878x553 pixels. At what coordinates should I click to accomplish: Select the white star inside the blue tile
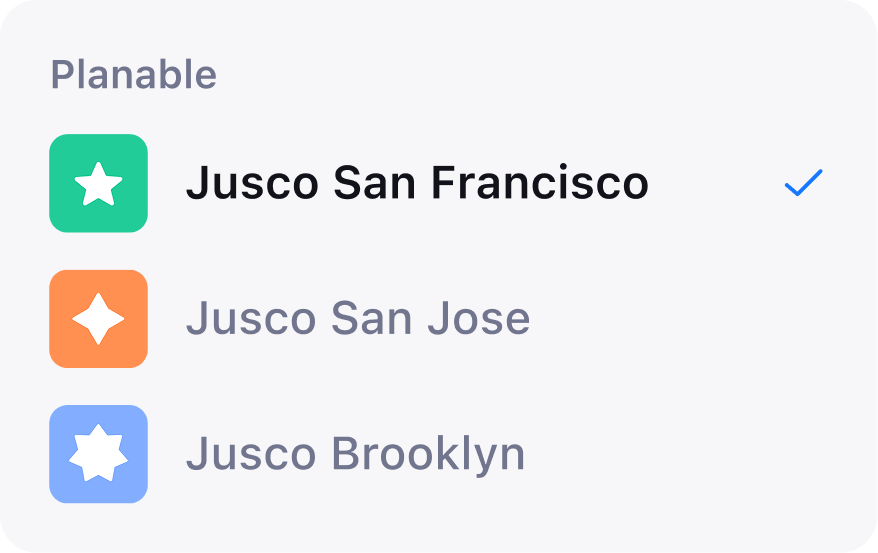99,453
